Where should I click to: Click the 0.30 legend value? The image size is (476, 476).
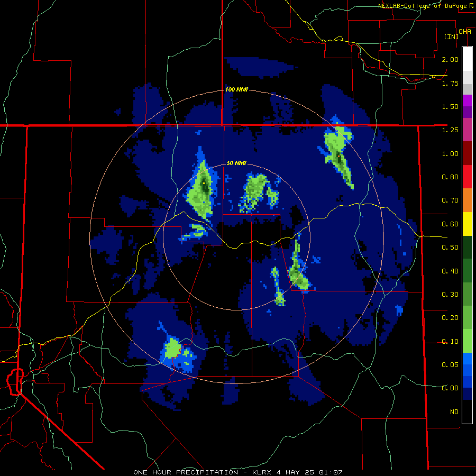[450, 295]
